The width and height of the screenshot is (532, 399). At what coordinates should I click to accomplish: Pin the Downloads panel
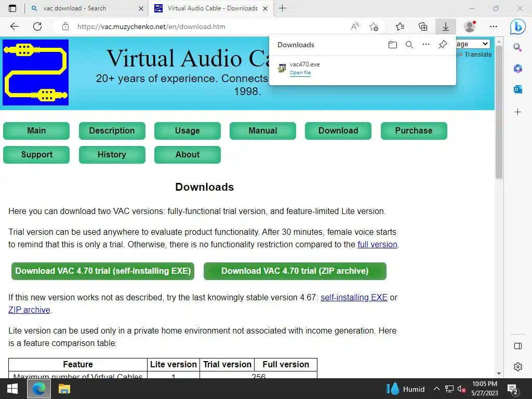coord(443,45)
